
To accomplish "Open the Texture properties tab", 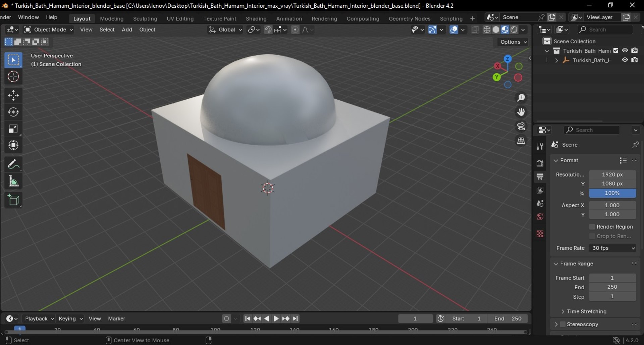I will [540, 234].
